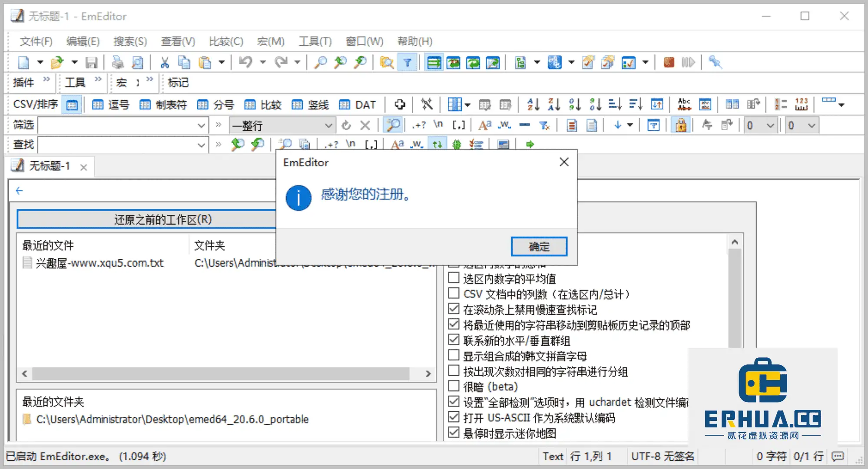This screenshot has height=469, width=868.
Task: Open the 编辑(E) menu
Action: 83,41
